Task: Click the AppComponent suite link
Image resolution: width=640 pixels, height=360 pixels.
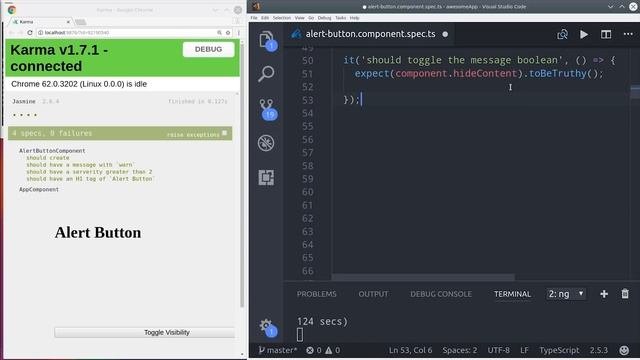Action: 39,189
